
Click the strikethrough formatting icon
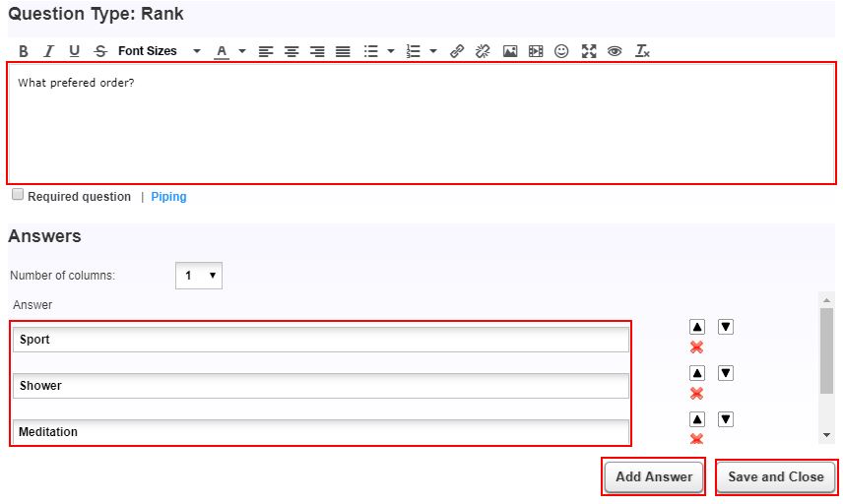point(99,51)
